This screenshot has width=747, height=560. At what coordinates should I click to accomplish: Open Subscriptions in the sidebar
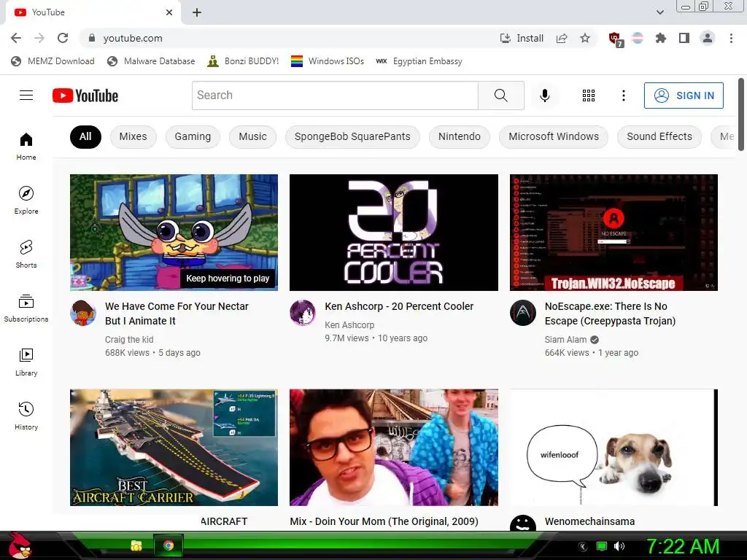tap(26, 308)
